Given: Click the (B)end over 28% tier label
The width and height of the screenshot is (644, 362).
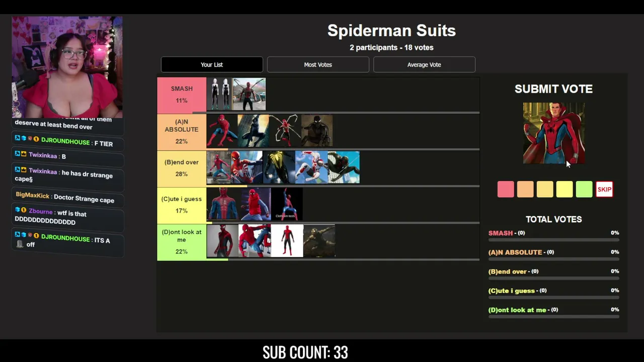Looking at the screenshot, I should pyautogui.click(x=182, y=168).
